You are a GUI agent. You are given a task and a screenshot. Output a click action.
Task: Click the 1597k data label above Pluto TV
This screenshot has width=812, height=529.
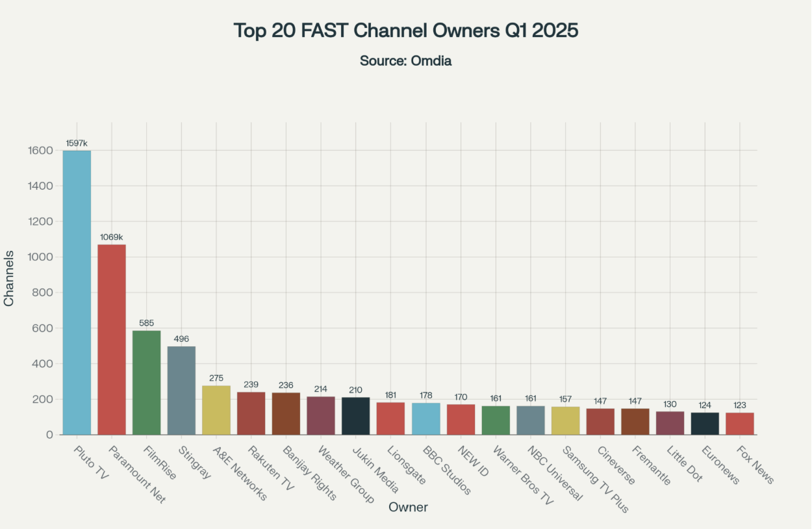pos(77,142)
